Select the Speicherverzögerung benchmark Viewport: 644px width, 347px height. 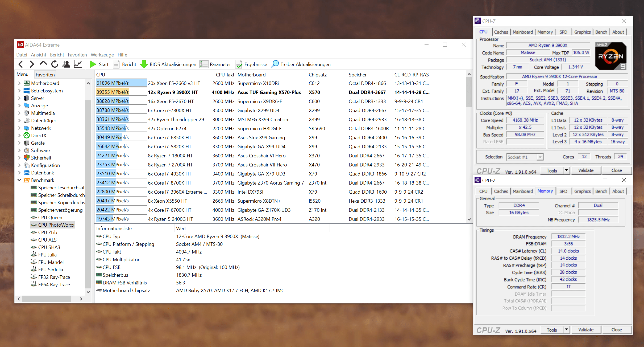(60, 210)
